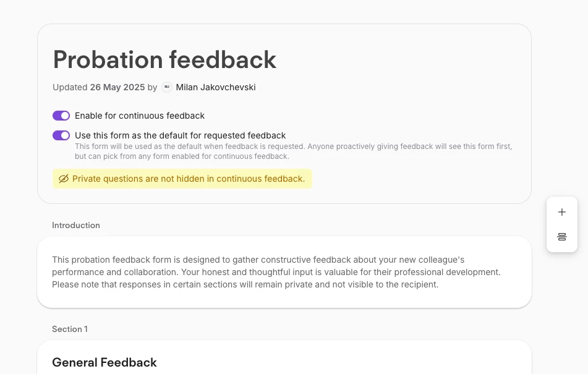Click the word 'by' before the avatar

pyautogui.click(x=152, y=87)
